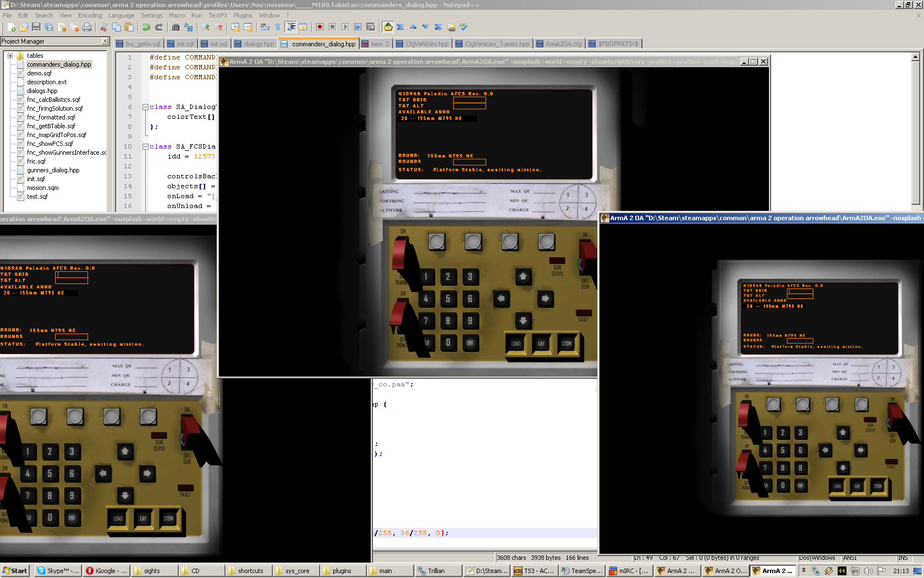Click LOAD button in right ArmA window
924x578 pixels.
point(837,486)
